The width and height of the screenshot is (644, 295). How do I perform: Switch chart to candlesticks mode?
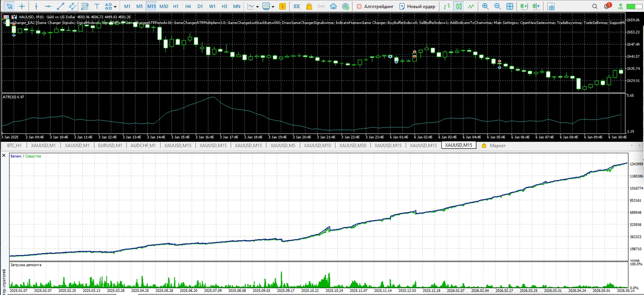click(459, 6)
